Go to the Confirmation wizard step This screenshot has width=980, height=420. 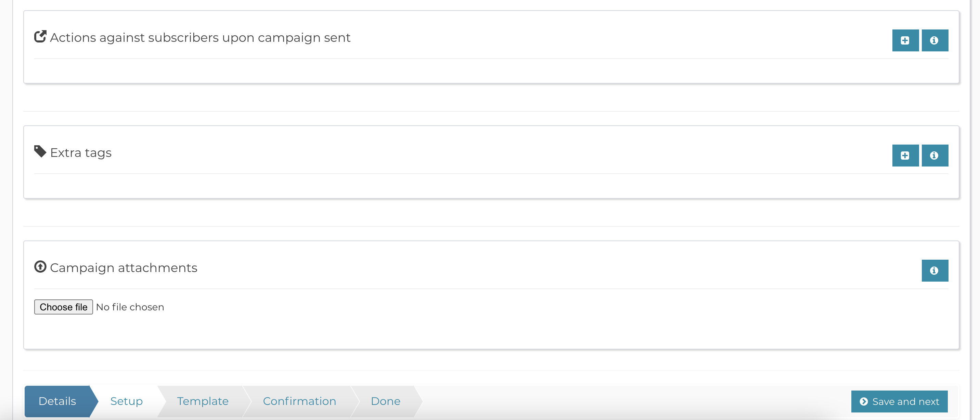[299, 401]
